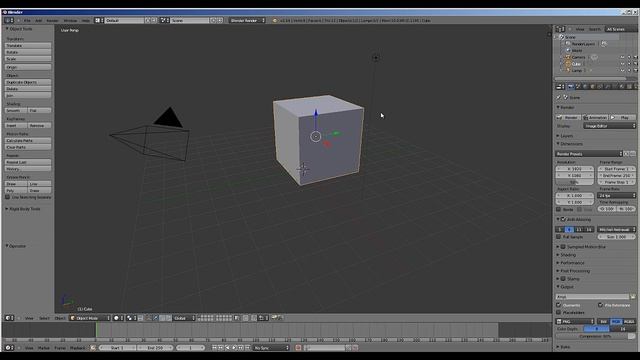Click the timeline Start frame field
The image size is (640, 360).
(118, 348)
